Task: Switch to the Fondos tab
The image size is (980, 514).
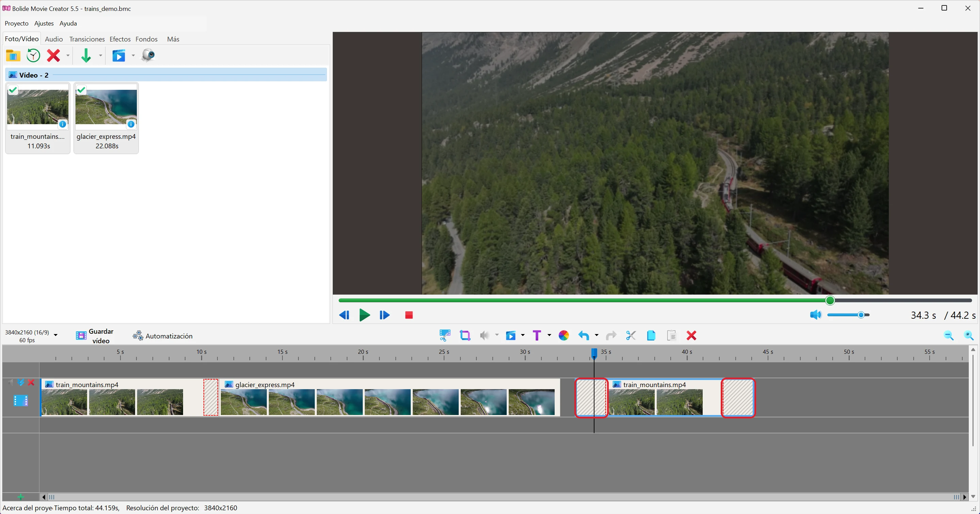Action: (146, 39)
